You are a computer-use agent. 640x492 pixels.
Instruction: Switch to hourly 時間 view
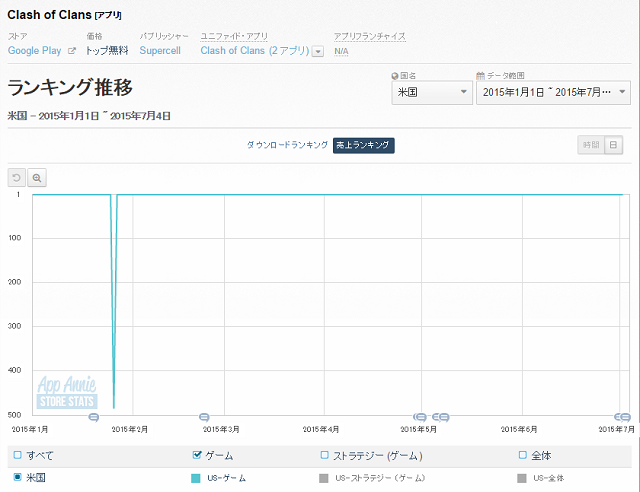click(591, 145)
